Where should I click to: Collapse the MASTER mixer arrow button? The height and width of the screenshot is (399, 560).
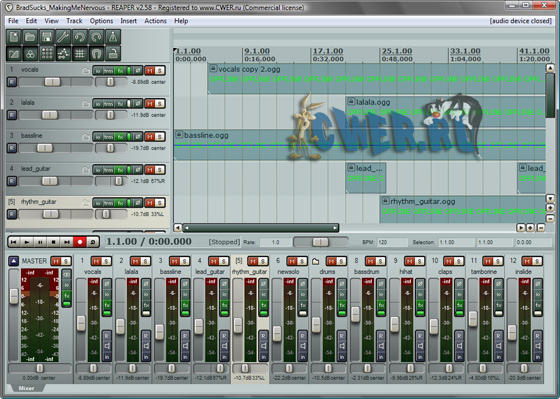[14, 261]
